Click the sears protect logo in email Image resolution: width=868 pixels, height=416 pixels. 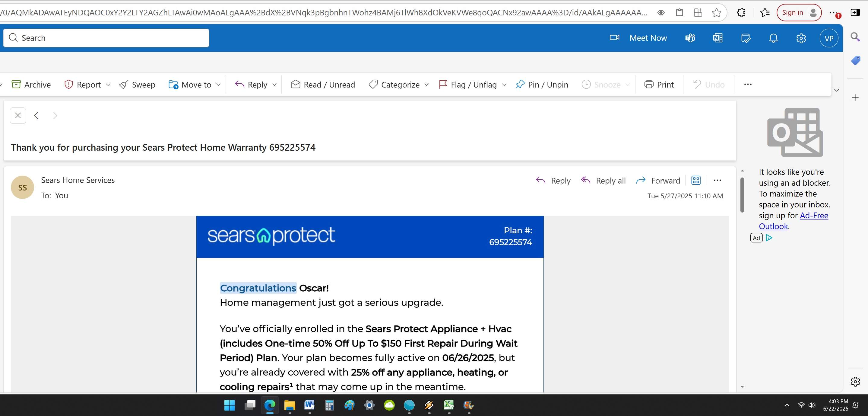(x=271, y=235)
